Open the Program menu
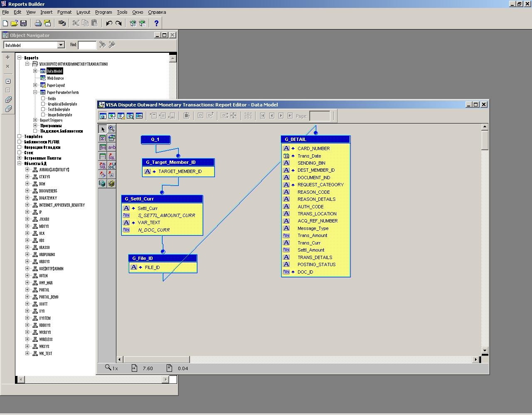 pos(103,12)
